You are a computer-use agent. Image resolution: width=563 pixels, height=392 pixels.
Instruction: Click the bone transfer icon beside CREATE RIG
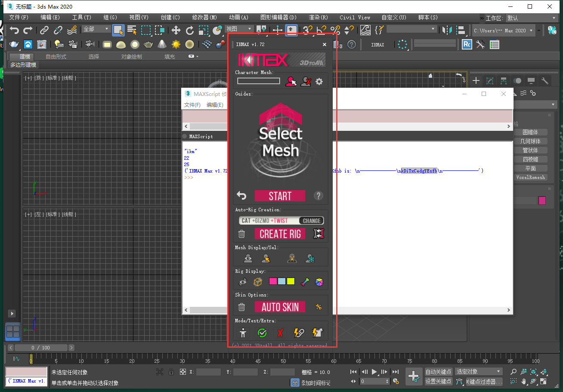pyautogui.click(x=319, y=234)
